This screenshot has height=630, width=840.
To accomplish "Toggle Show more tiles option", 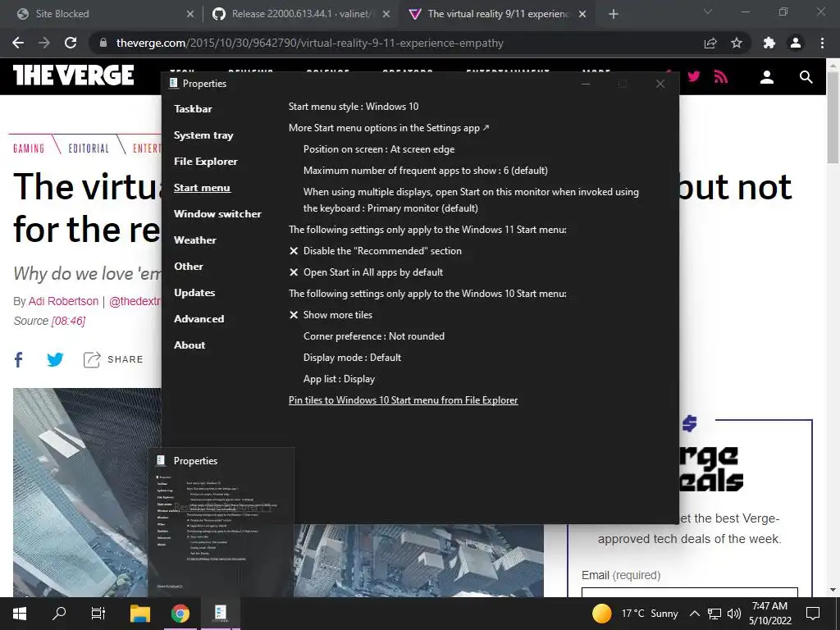I will pos(331,315).
